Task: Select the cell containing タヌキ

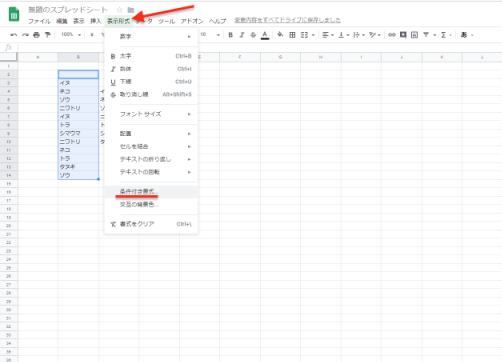Action: [x=78, y=167]
